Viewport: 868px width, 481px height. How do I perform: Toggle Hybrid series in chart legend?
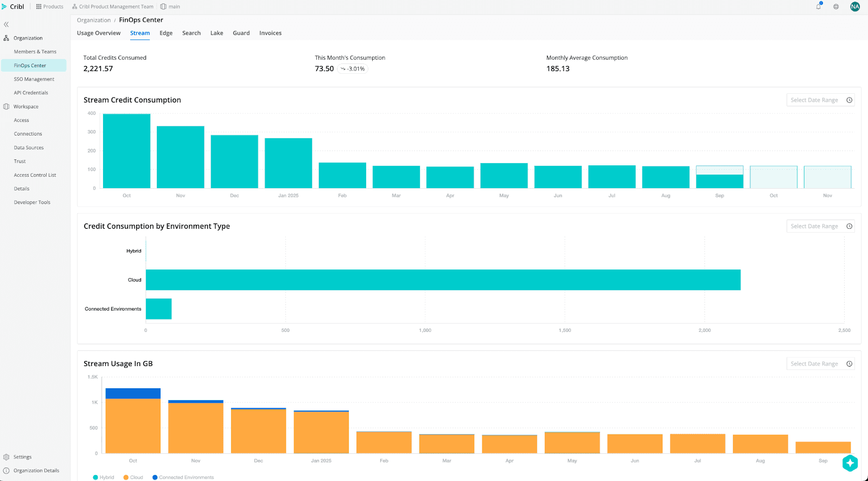104,477
